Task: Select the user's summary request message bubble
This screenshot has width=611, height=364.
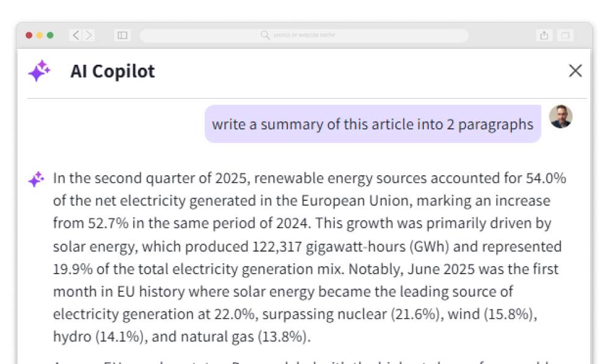Action: tap(372, 124)
